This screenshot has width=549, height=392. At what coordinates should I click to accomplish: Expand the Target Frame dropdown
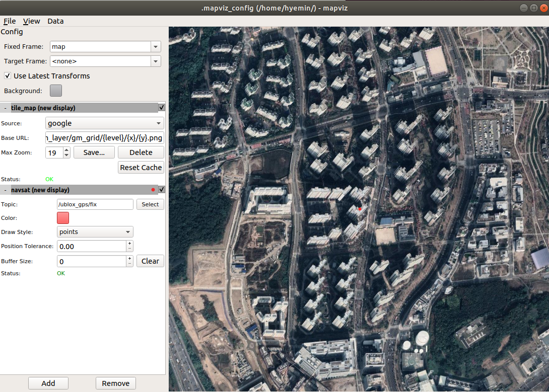click(155, 61)
